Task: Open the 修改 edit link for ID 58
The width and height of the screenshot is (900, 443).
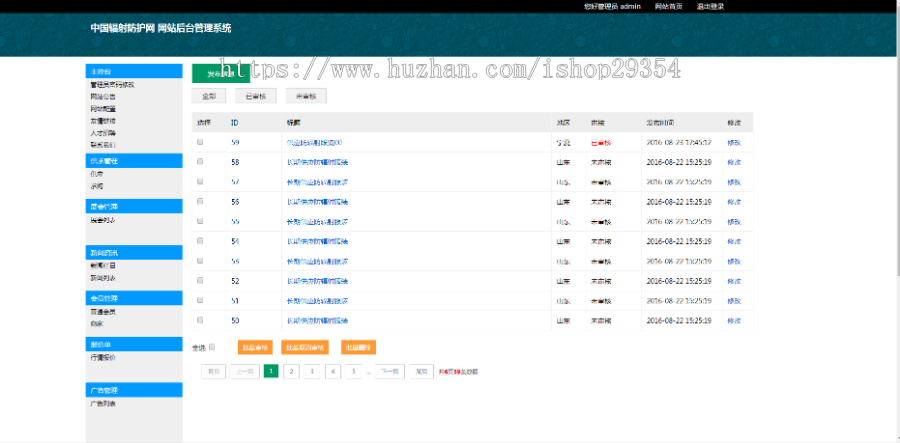Action: click(734, 162)
